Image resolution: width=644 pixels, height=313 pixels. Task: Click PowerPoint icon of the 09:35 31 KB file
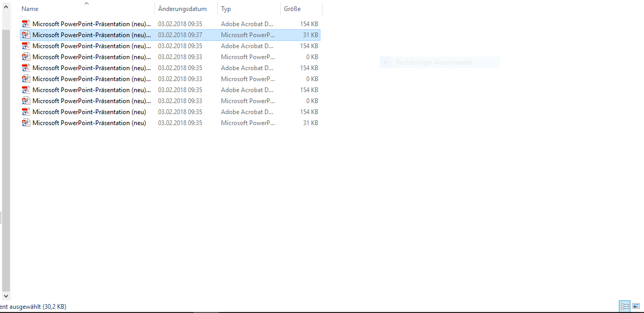point(26,123)
